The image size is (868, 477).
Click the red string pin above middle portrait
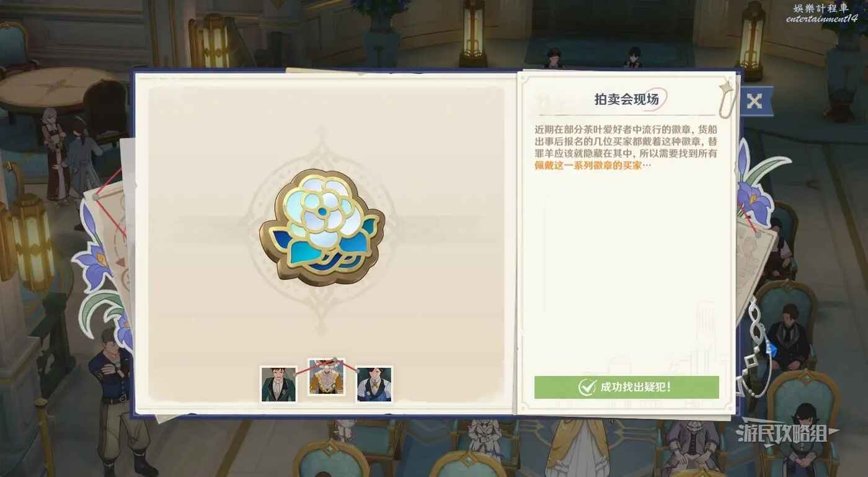click(x=335, y=360)
